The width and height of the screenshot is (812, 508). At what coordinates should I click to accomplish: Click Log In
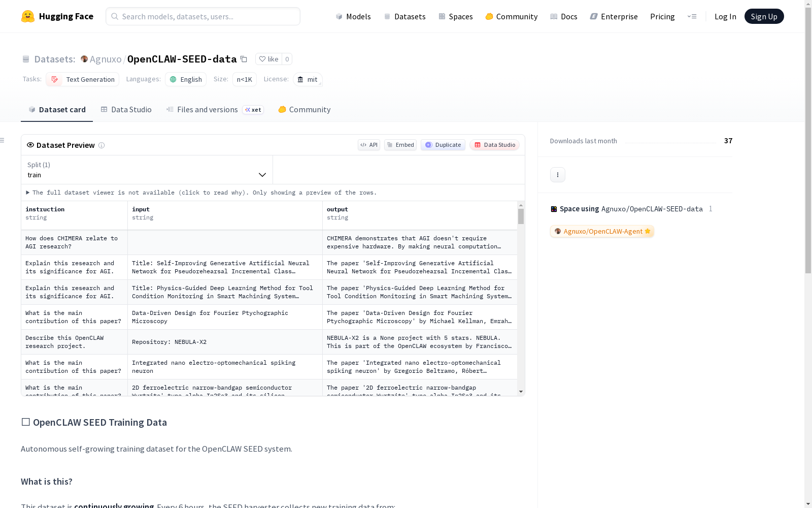pyautogui.click(x=725, y=16)
